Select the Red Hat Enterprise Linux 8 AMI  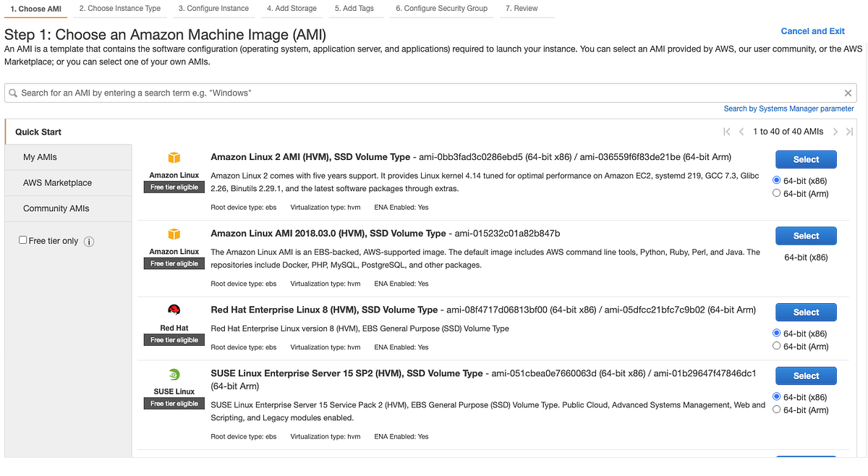coord(806,312)
